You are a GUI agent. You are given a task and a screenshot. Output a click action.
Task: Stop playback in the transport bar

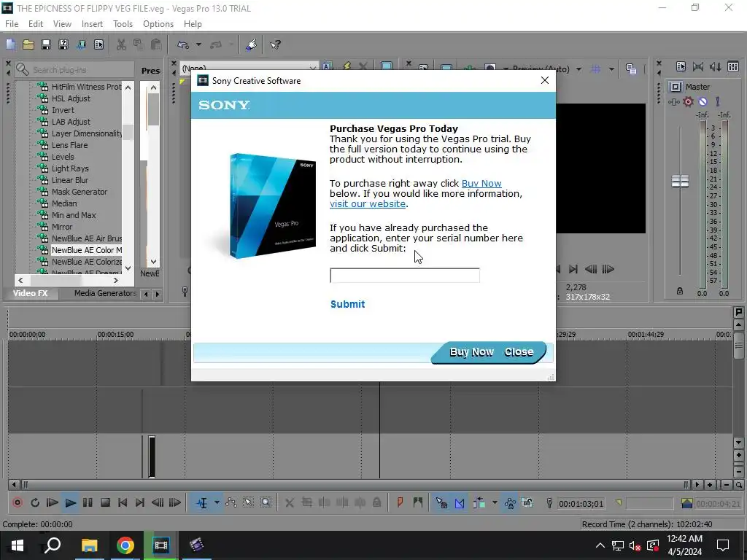tap(105, 503)
